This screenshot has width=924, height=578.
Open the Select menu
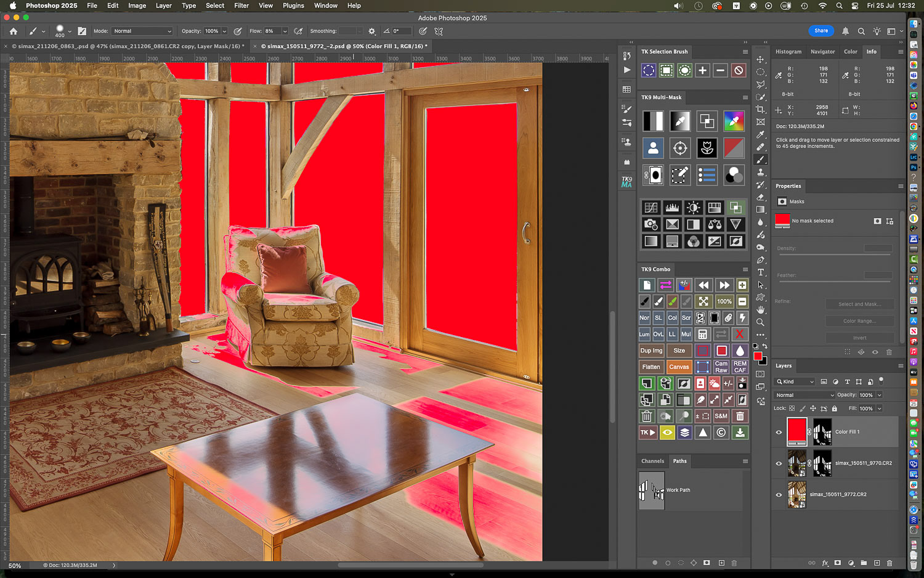[x=215, y=6]
